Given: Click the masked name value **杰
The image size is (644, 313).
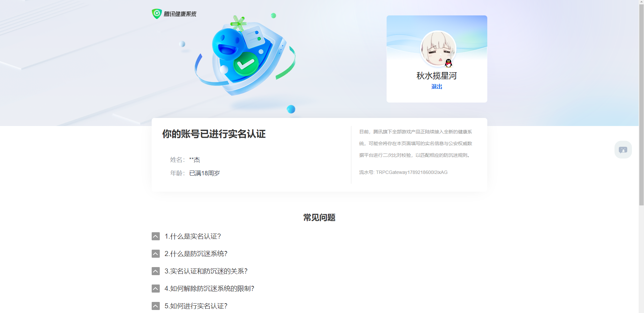Looking at the screenshot, I should 195,160.
